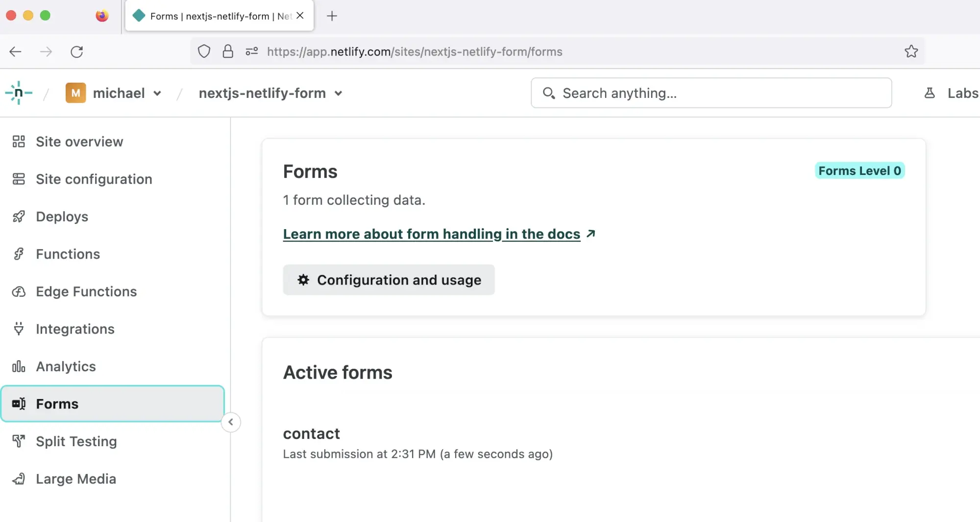Click the Netlify logo

tap(19, 93)
